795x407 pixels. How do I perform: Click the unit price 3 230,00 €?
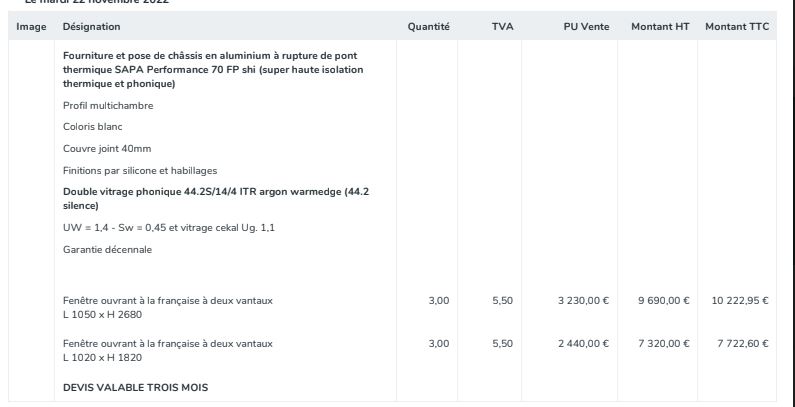pos(582,301)
